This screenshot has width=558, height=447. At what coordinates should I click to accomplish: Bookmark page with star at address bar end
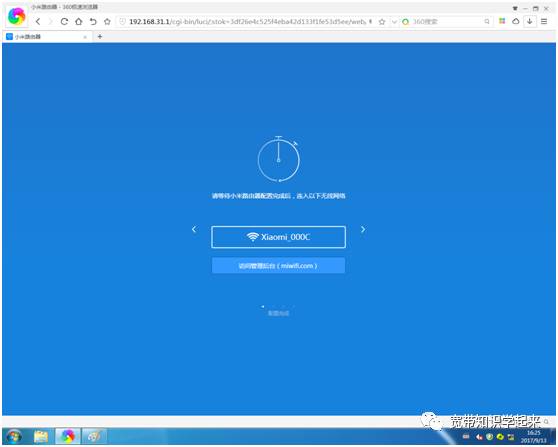382,22
